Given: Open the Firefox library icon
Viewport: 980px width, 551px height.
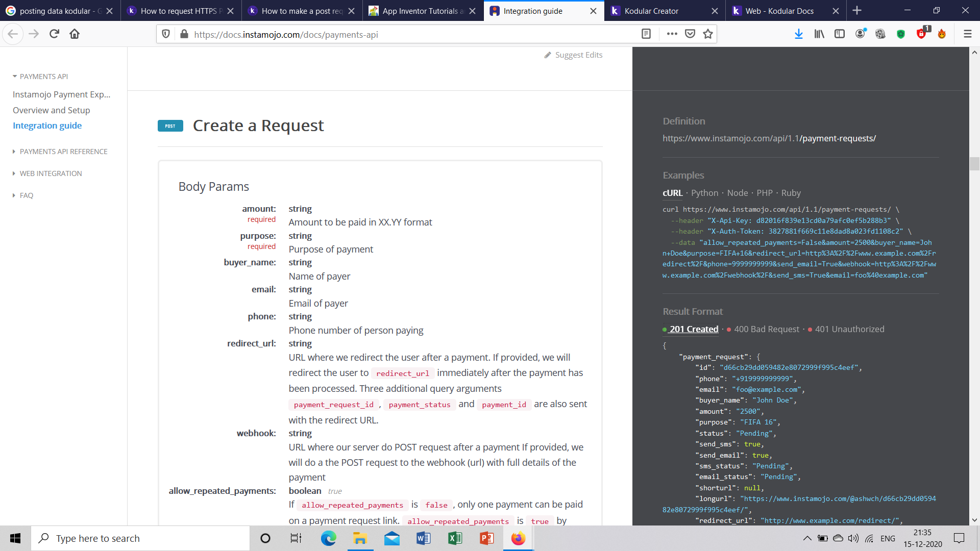Looking at the screenshot, I should click(x=819, y=34).
